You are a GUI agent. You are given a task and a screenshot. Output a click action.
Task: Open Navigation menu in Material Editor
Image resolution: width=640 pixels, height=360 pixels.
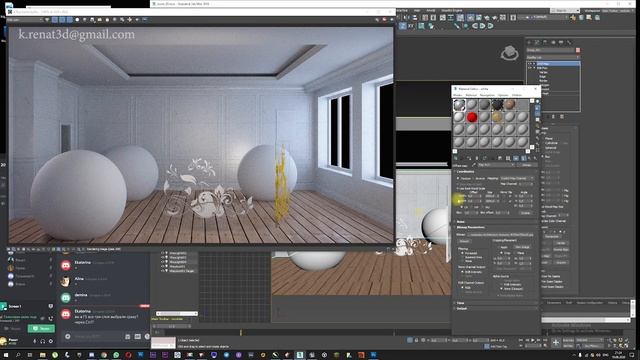[487, 95]
